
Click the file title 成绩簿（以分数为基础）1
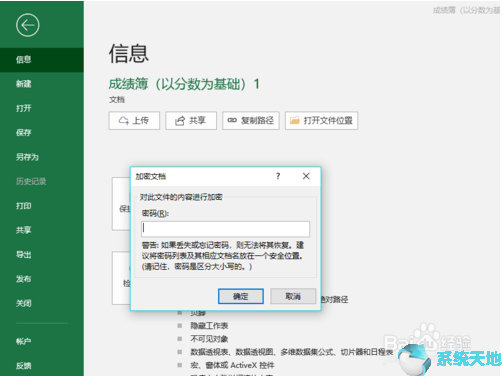tap(184, 84)
